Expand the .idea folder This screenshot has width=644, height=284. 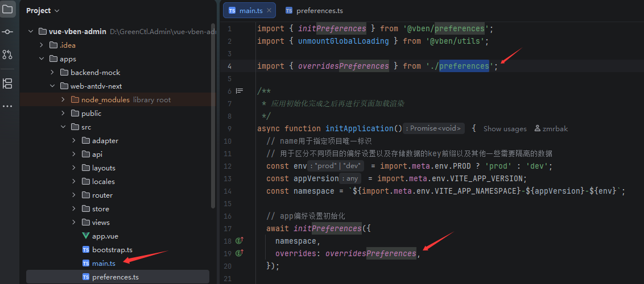(x=41, y=45)
